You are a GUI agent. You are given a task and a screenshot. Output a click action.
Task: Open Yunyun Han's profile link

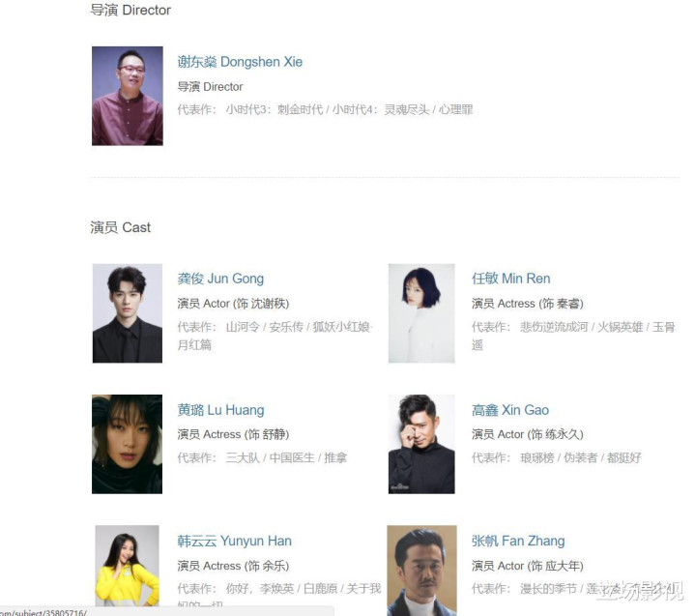pyautogui.click(x=235, y=541)
